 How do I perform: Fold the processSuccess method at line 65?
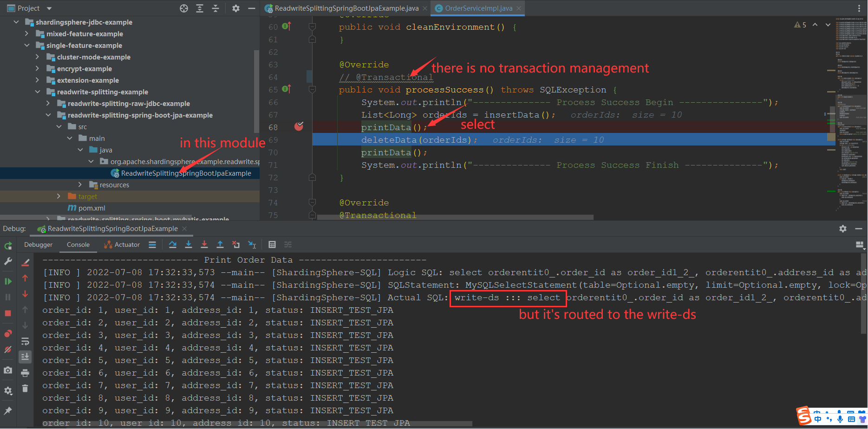(x=312, y=89)
